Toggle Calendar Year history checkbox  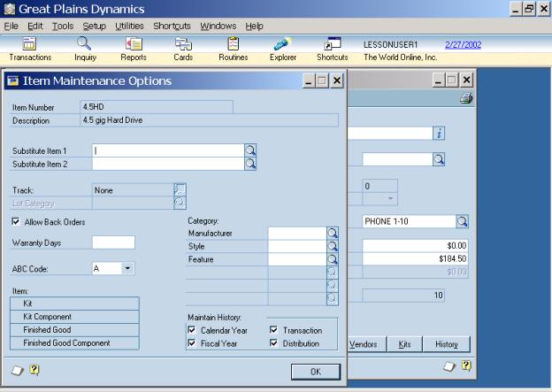tap(192, 330)
